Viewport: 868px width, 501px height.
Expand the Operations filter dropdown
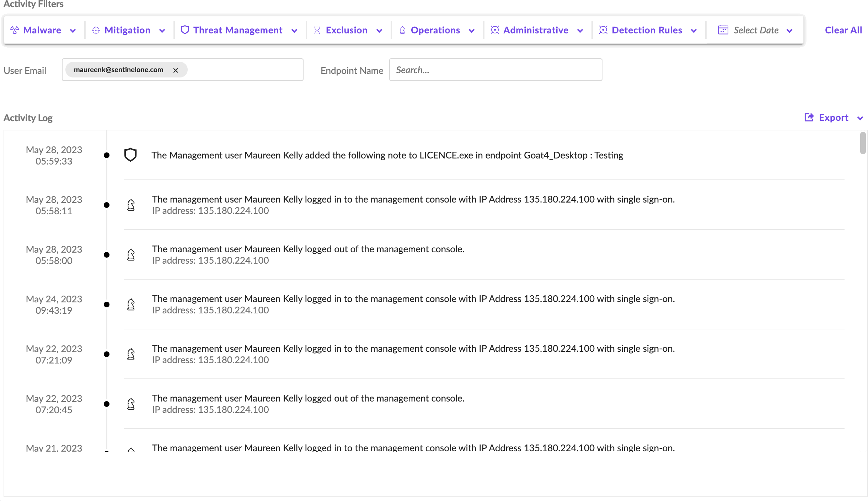(x=472, y=31)
